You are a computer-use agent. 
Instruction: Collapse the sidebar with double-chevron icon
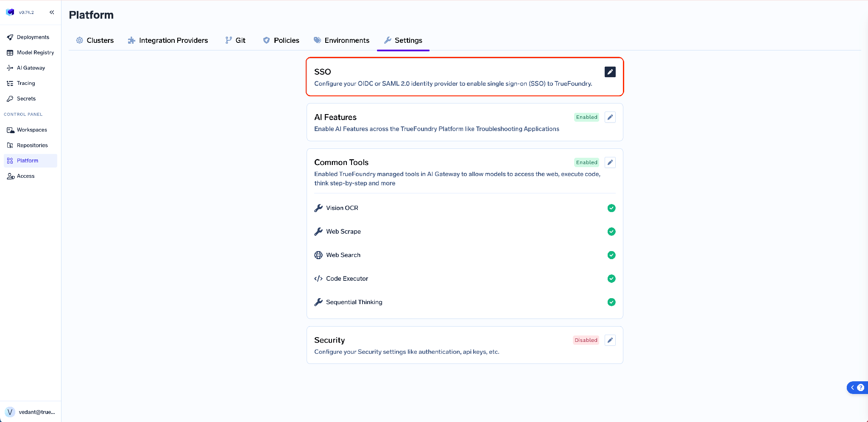pyautogui.click(x=52, y=12)
